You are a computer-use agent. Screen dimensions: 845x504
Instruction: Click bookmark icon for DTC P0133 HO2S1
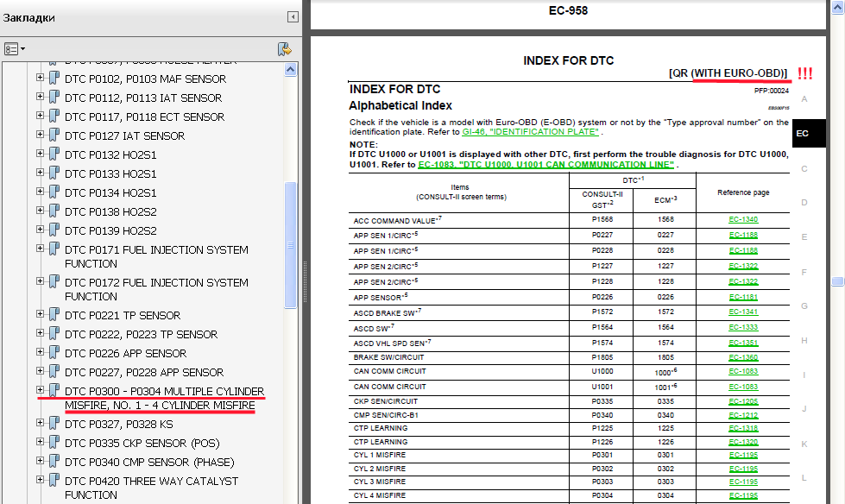54,173
